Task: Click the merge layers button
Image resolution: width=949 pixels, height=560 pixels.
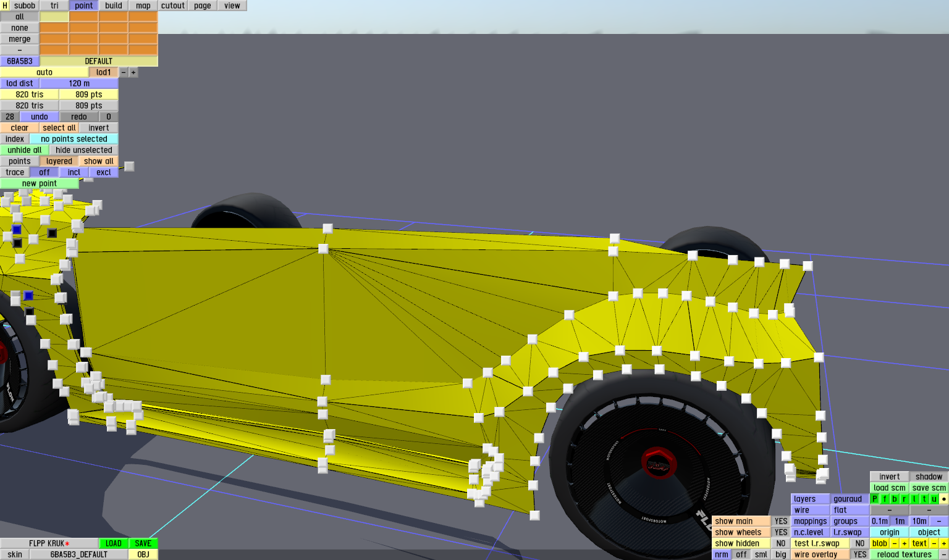Action: pyautogui.click(x=20, y=39)
